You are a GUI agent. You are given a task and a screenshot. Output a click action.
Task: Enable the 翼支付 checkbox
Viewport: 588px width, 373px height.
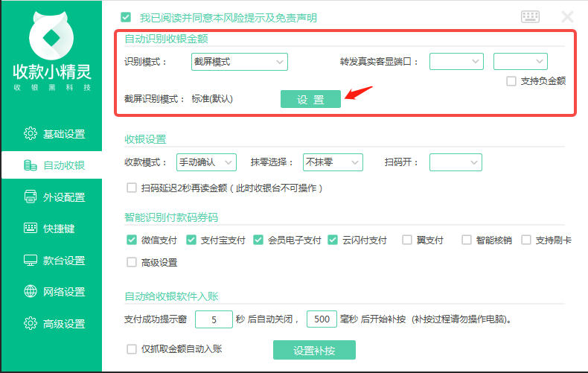tap(407, 240)
